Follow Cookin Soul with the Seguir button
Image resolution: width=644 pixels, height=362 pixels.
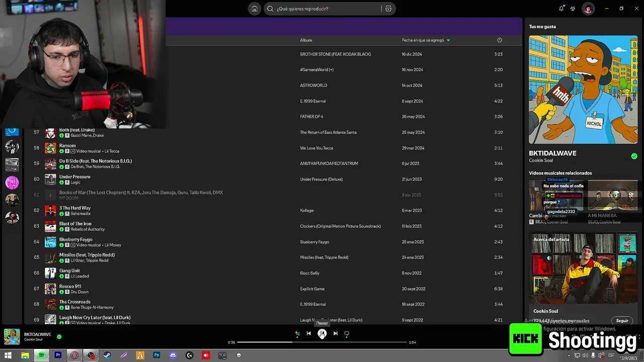(622, 321)
